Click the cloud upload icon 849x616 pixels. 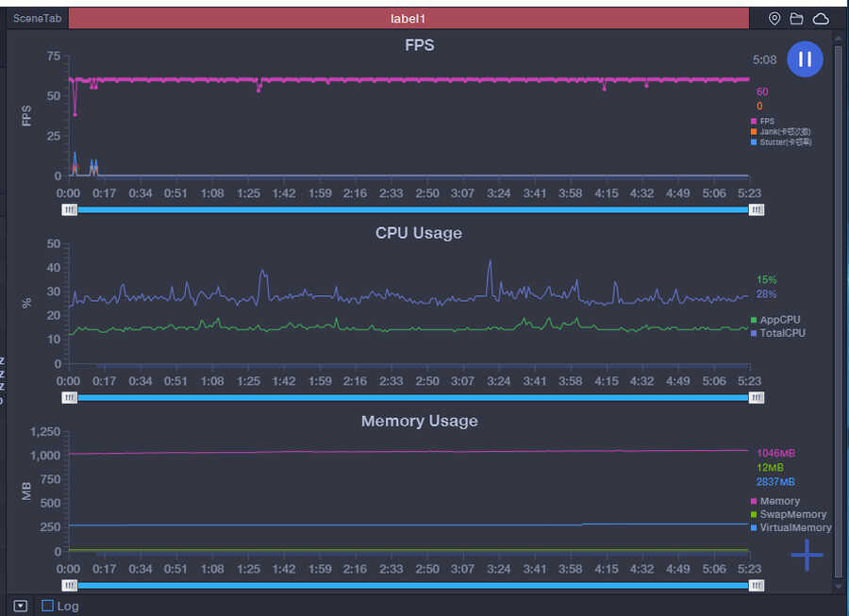point(821,19)
